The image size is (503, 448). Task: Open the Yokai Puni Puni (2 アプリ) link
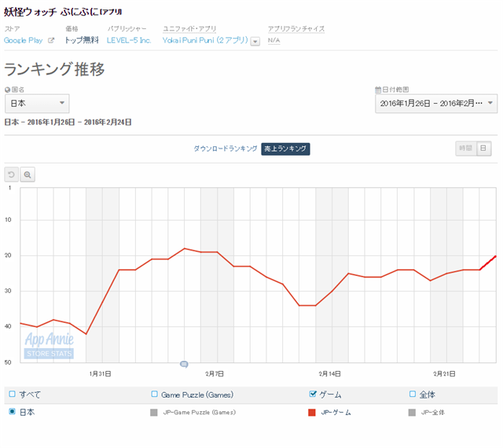(205, 40)
